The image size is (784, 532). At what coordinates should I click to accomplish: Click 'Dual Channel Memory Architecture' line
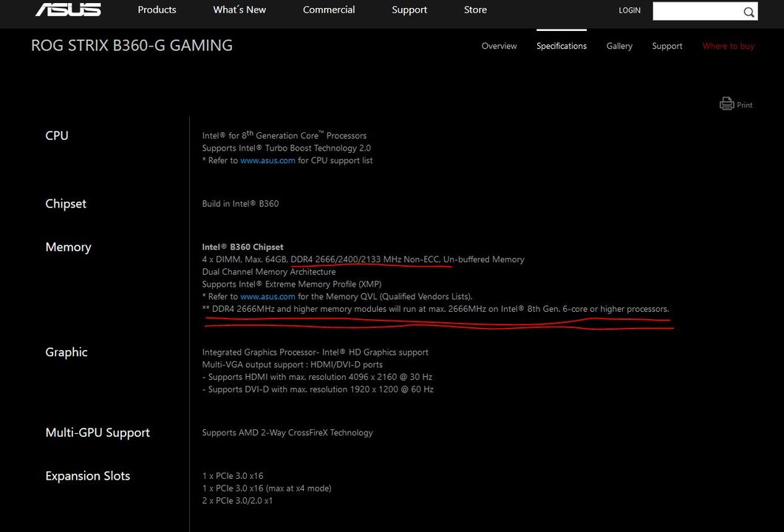pos(269,272)
